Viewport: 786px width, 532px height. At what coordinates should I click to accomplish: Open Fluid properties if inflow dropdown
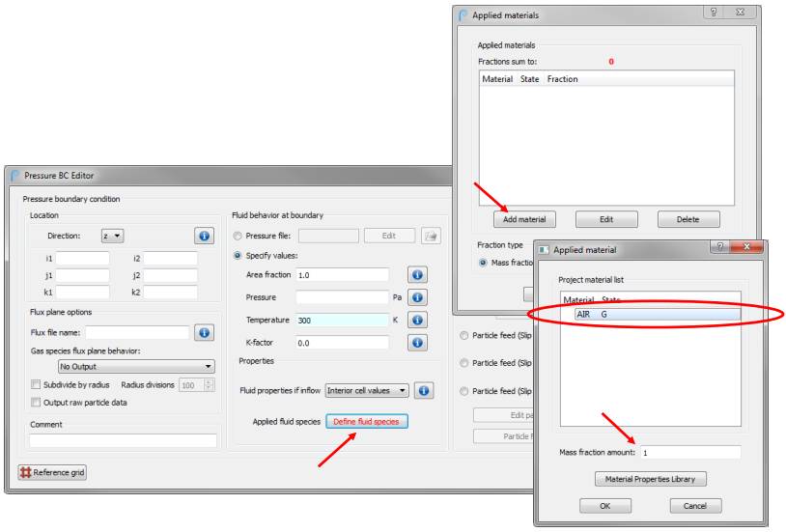click(x=367, y=390)
